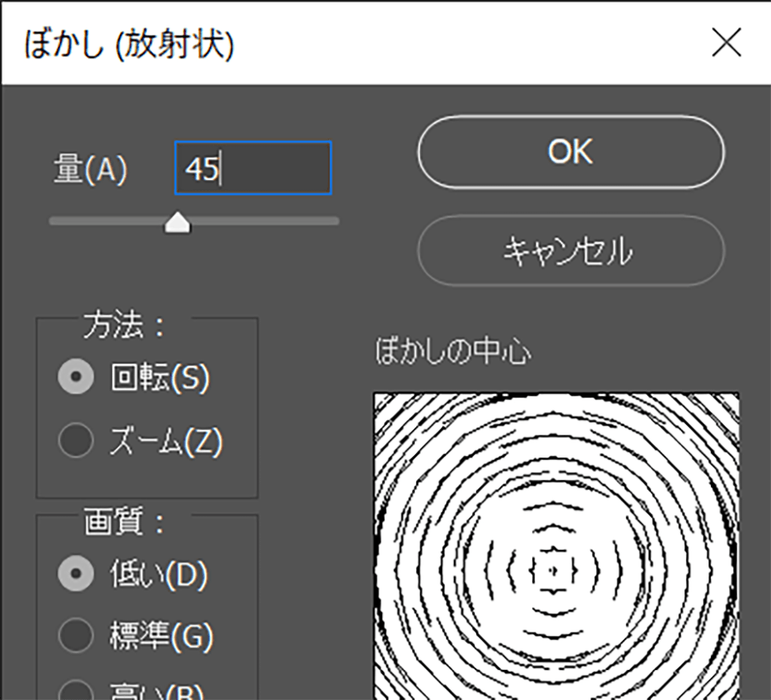Pick the 高い(B) quality option
The width and height of the screenshot is (771, 700).
(75, 692)
